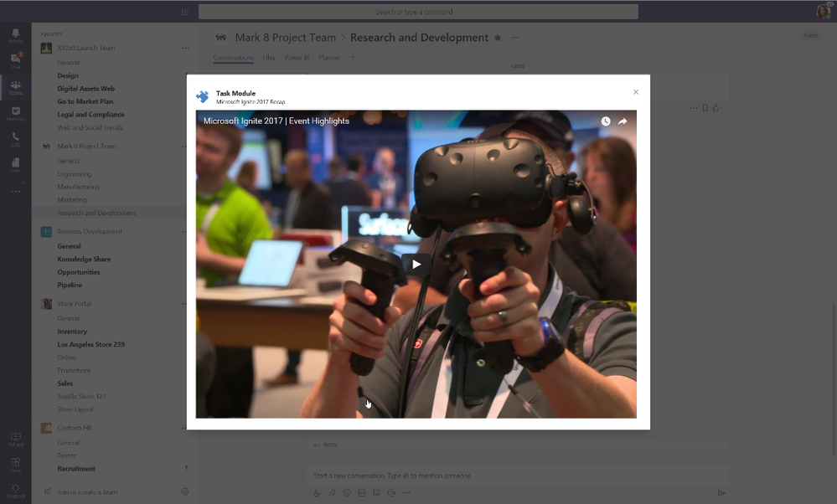This screenshot has height=504, width=837.
Task: Like the message with thumbs-up icon
Action: pos(716,108)
